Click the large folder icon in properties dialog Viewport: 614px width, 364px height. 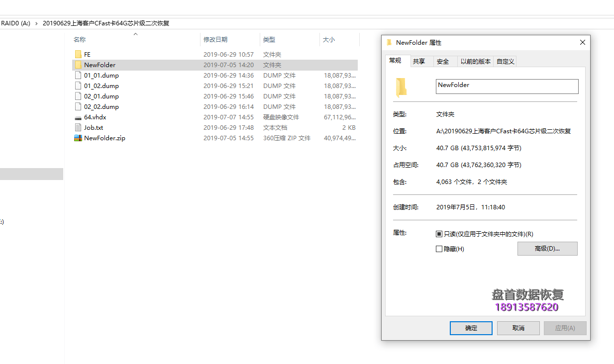[x=402, y=87]
